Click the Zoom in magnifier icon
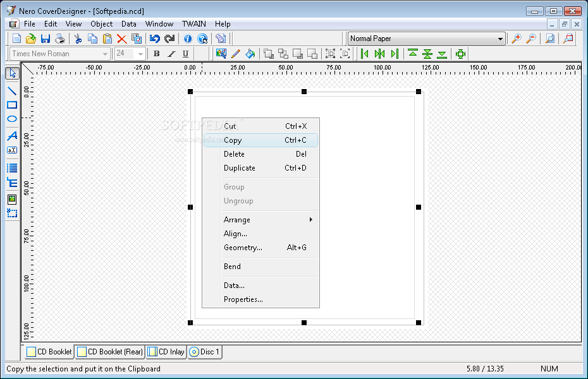The width and height of the screenshot is (588, 379). (517, 39)
